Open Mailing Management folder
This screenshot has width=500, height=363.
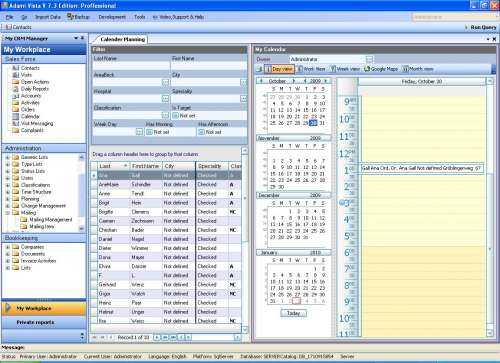point(47,220)
